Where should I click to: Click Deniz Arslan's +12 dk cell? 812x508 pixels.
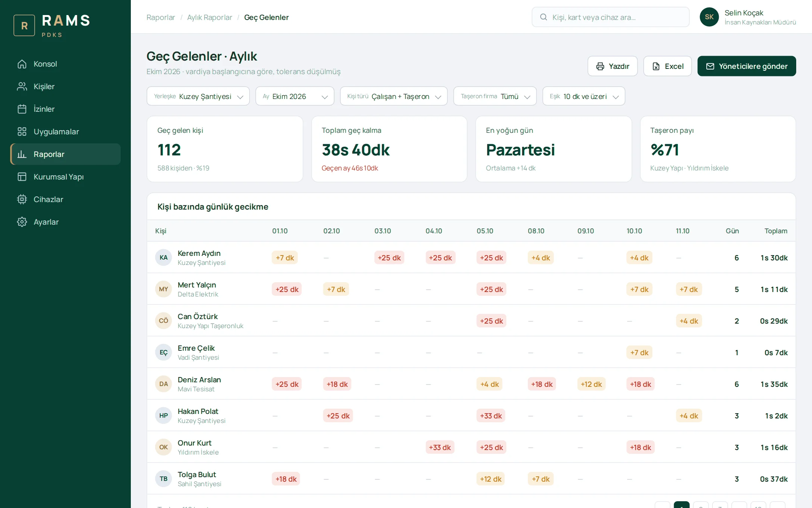coord(591,384)
